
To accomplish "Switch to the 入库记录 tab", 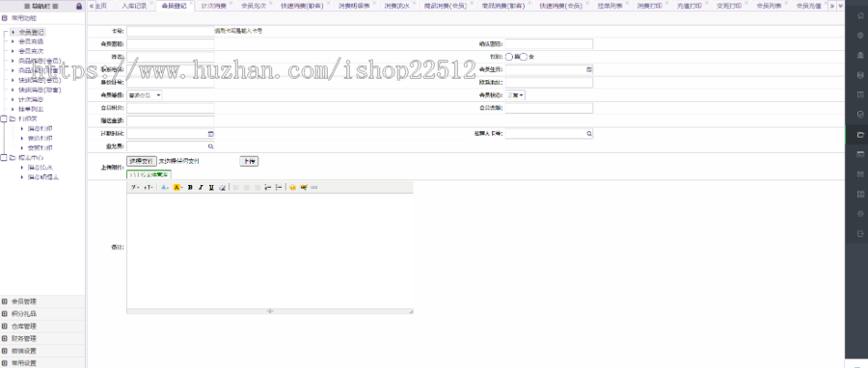I will [134, 6].
